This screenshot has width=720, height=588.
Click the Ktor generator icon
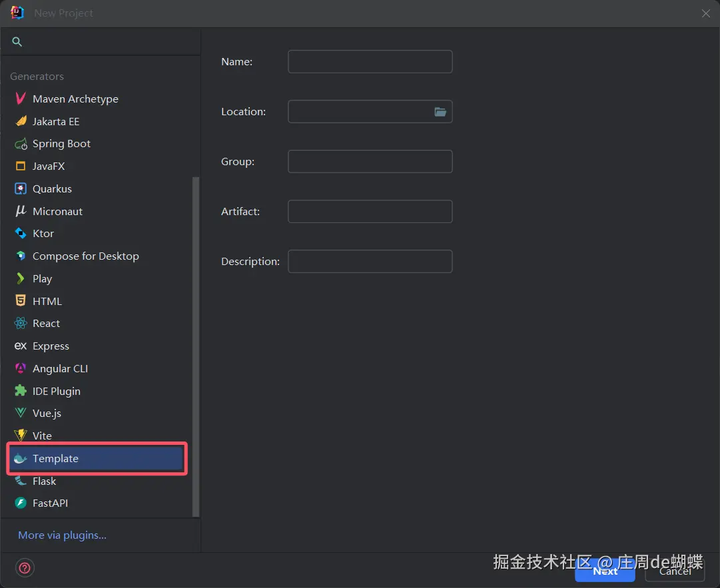(21, 233)
